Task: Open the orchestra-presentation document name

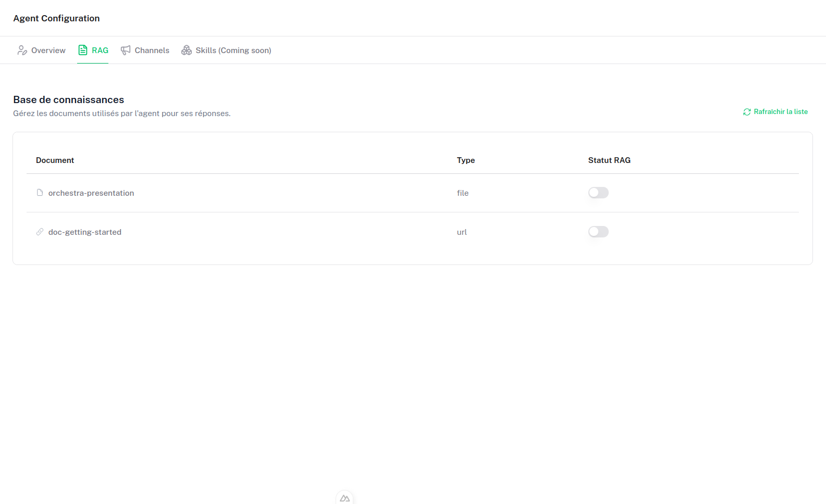Action: [x=91, y=193]
